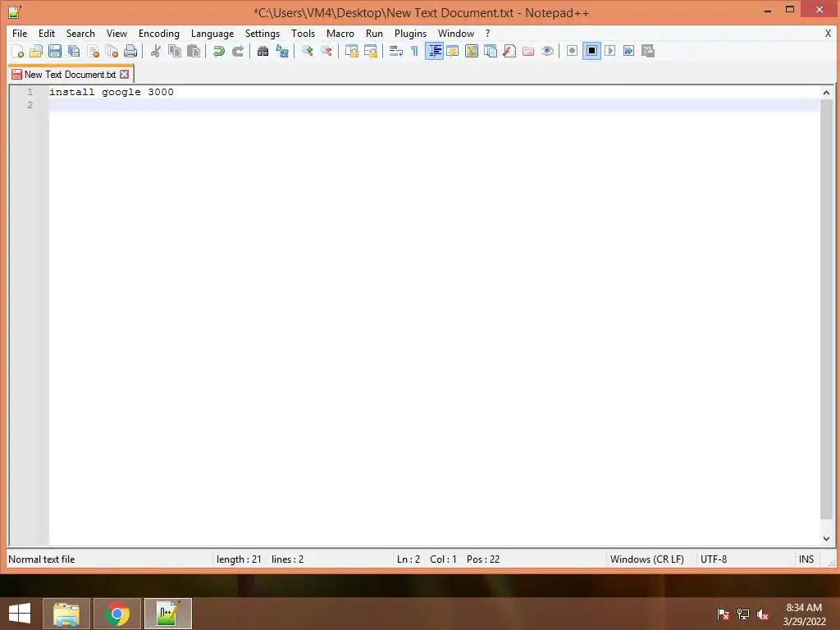Open the View menu
This screenshot has width=840, height=630.
tap(116, 33)
